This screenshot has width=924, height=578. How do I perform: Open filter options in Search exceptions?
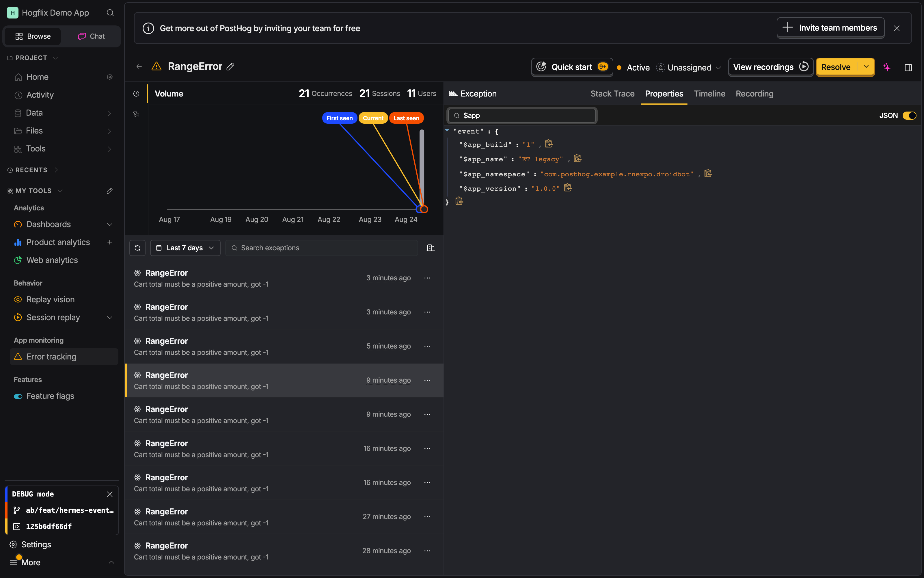(x=409, y=248)
